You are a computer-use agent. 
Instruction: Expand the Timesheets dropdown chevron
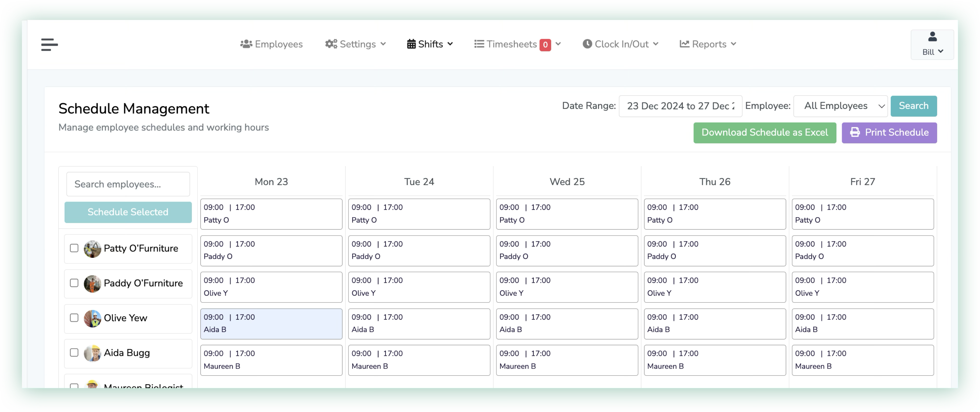click(558, 44)
